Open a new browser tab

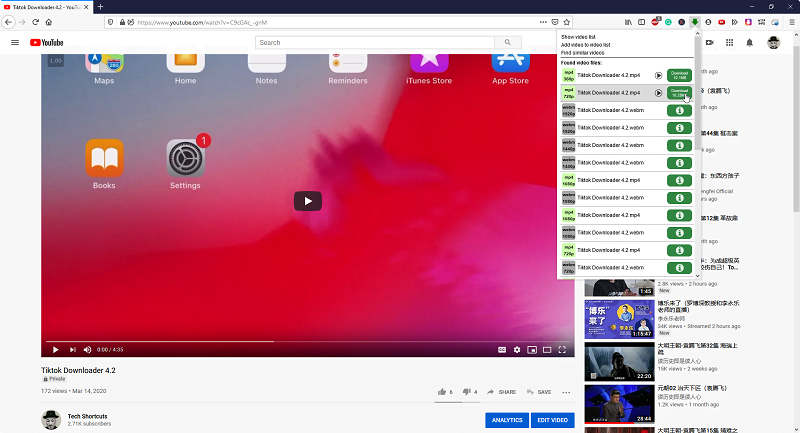tap(100, 7)
